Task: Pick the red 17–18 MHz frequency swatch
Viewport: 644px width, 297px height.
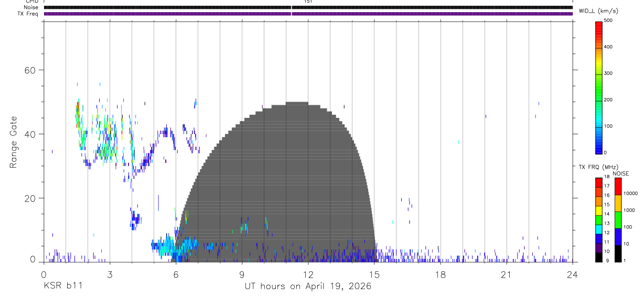Action: click(598, 183)
